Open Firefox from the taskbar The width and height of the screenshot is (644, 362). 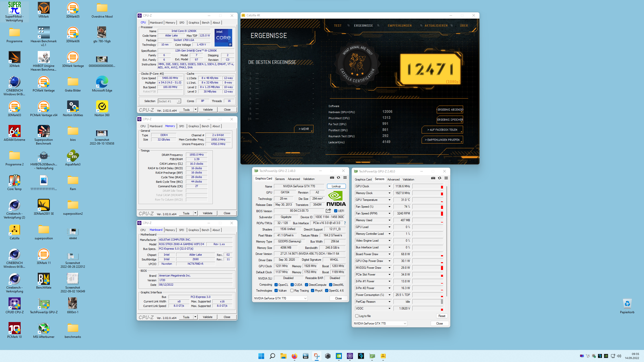coord(294,356)
